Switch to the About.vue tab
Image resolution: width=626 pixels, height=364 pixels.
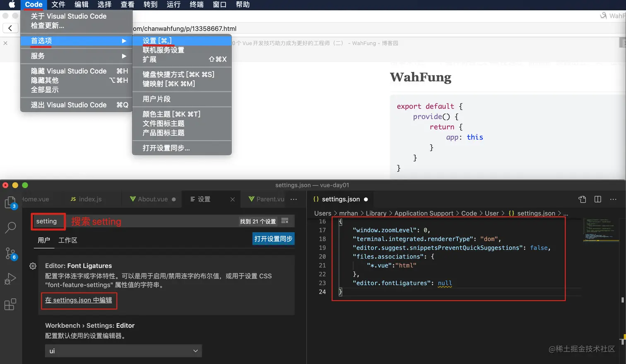click(x=153, y=199)
